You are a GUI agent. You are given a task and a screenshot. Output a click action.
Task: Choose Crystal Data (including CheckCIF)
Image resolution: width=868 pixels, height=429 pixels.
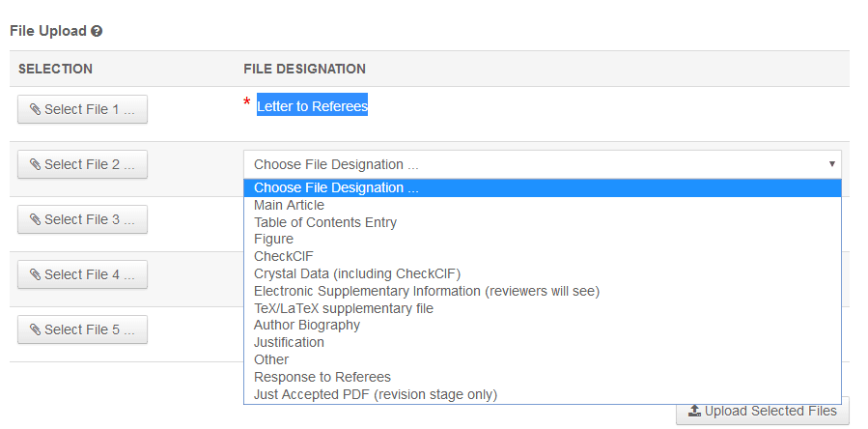(356, 273)
